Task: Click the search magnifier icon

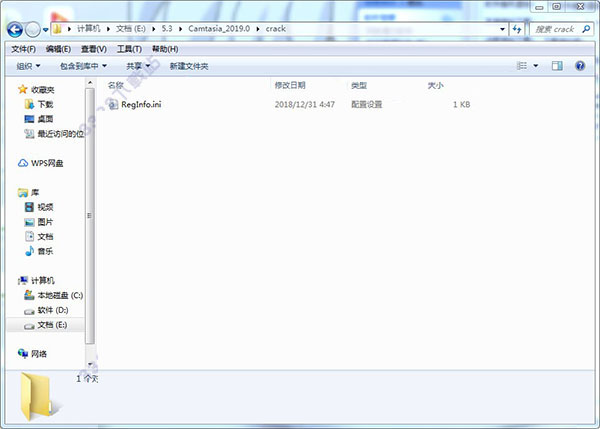Action: coord(586,29)
